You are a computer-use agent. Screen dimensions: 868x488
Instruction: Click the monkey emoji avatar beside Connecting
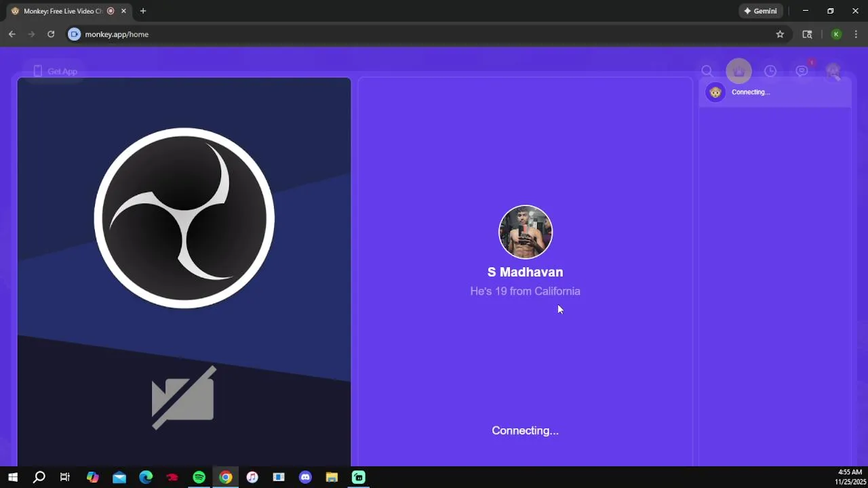[715, 92]
